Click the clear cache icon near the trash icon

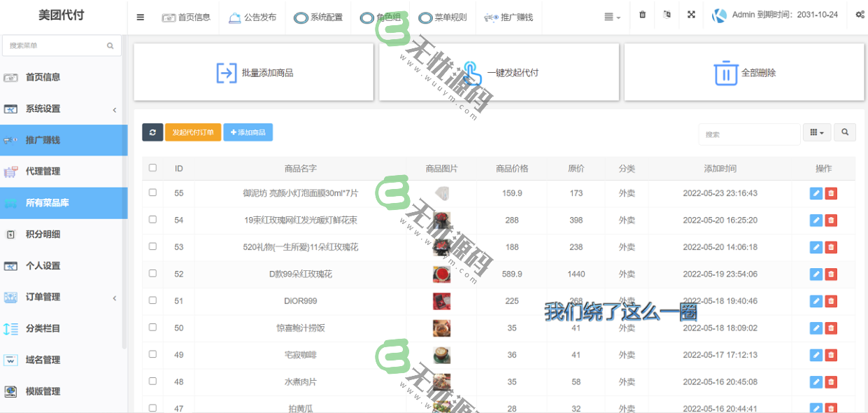click(x=667, y=14)
